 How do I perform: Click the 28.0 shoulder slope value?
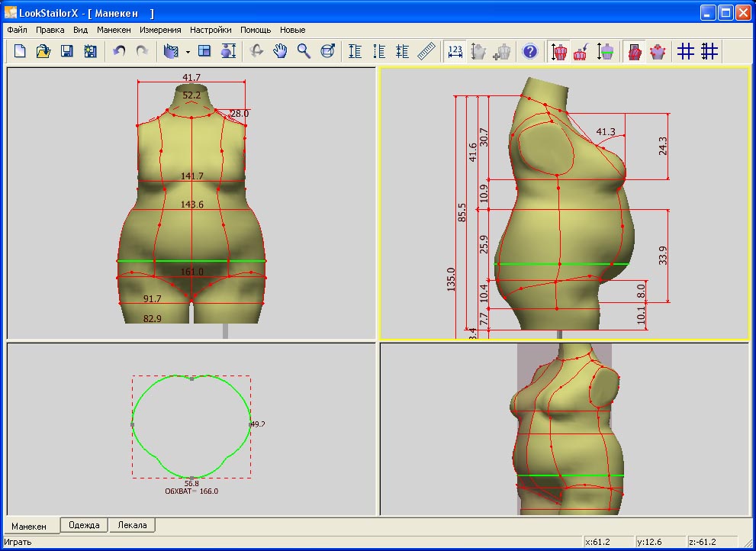coord(239,114)
